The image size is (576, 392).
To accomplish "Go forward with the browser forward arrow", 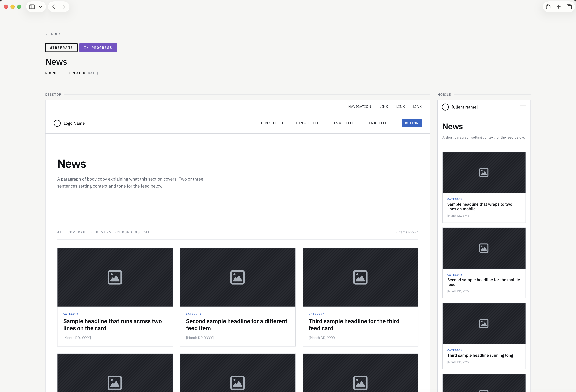I will 64,7.
